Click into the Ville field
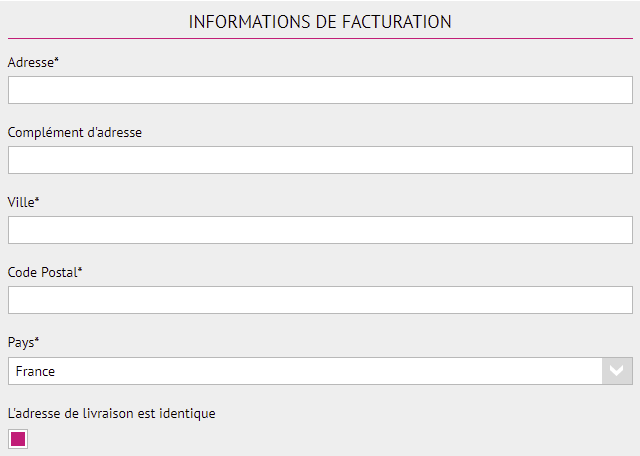 (x=320, y=230)
